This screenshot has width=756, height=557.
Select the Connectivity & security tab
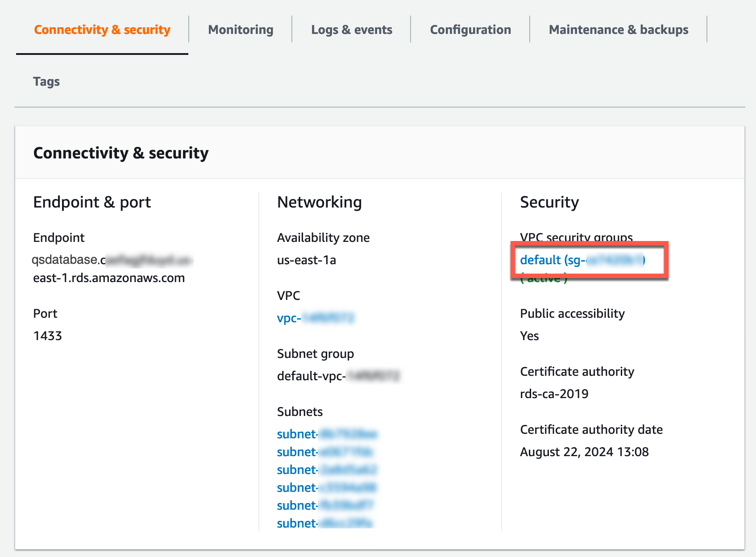click(x=102, y=30)
